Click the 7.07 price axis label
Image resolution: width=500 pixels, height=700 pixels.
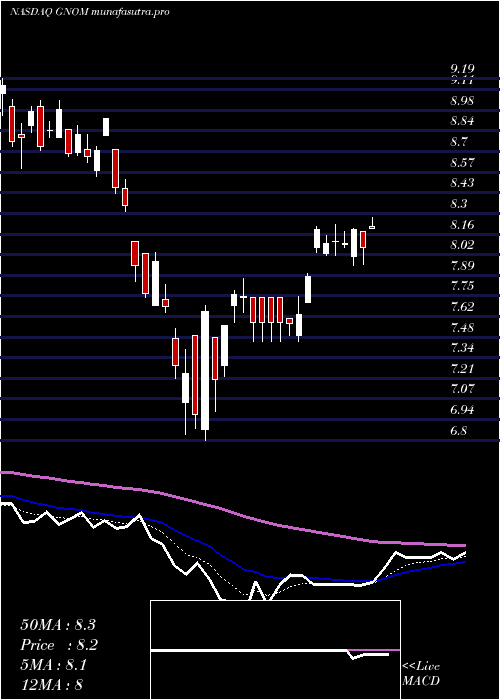(x=462, y=389)
